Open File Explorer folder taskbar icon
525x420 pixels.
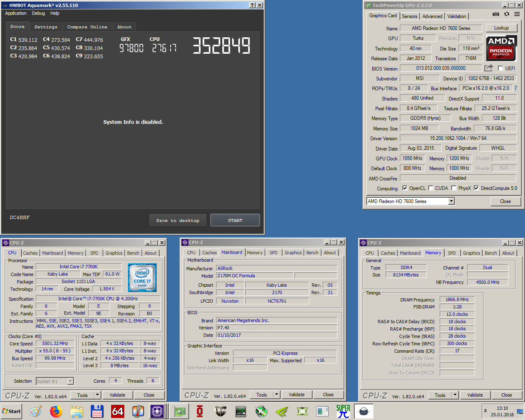click(x=77, y=411)
